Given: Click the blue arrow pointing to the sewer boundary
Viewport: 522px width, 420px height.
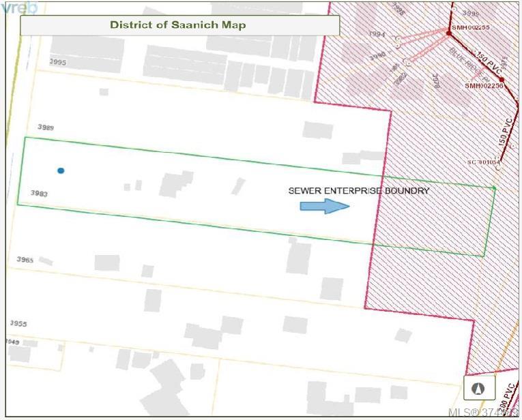Looking at the screenshot, I should [x=324, y=207].
